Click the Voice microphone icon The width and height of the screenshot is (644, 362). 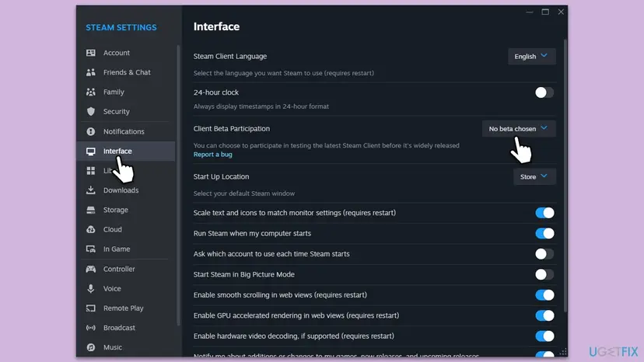tap(91, 288)
